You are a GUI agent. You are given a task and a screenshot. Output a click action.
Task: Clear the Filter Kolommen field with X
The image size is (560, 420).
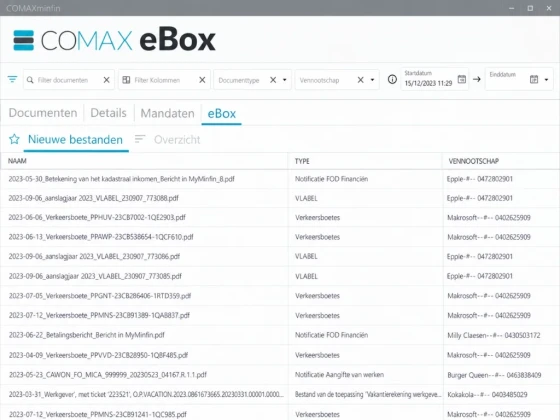pos(202,80)
